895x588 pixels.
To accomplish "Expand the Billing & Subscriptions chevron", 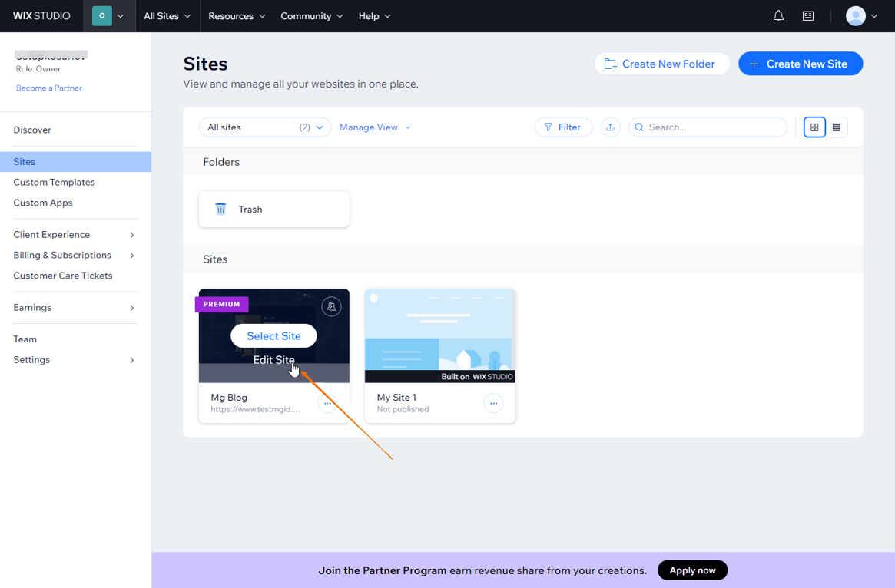I will point(131,255).
